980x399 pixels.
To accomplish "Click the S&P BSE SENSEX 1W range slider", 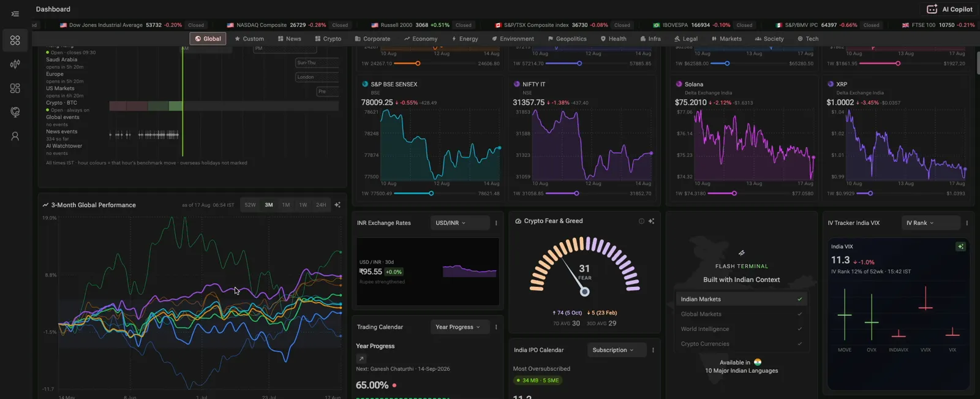I will click(x=431, y=194).
